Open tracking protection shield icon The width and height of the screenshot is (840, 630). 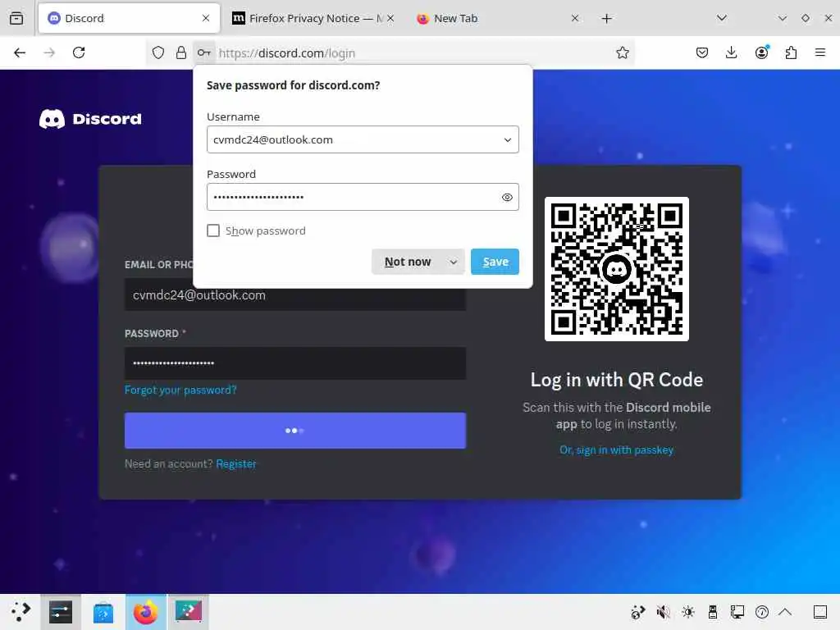coord(158,52)
